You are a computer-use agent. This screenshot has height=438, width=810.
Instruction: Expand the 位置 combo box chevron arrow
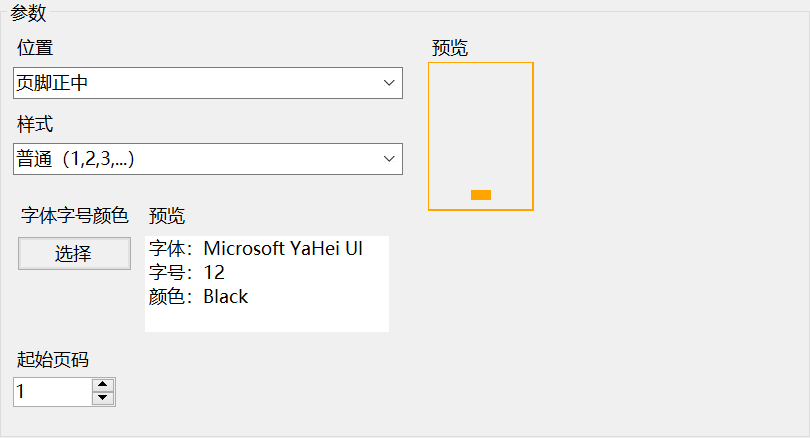click(x=389, y=83)
